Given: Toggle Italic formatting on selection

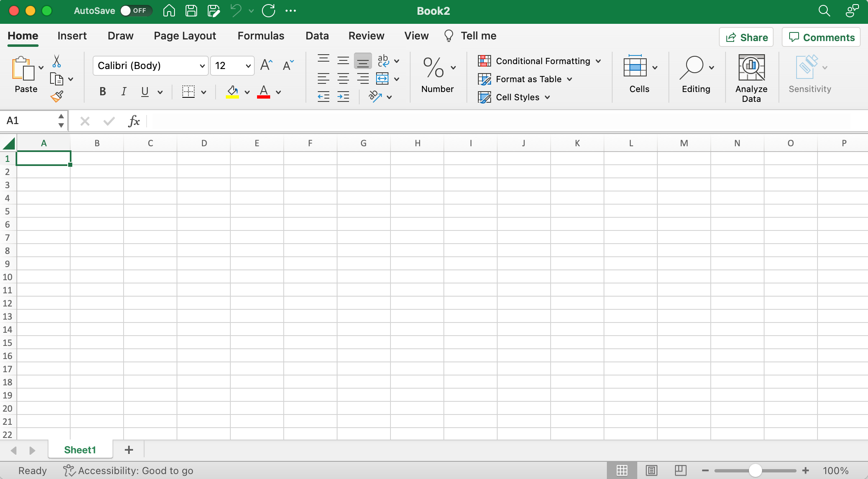Looking at the screenshot, I should click(123, 92).
